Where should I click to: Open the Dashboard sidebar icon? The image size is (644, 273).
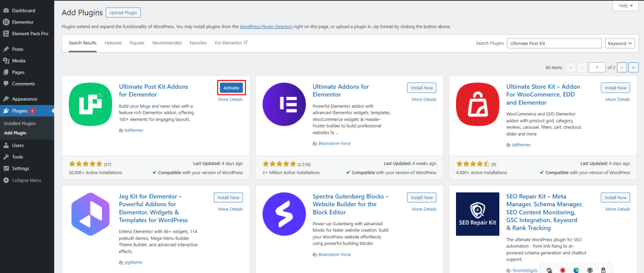6,11
